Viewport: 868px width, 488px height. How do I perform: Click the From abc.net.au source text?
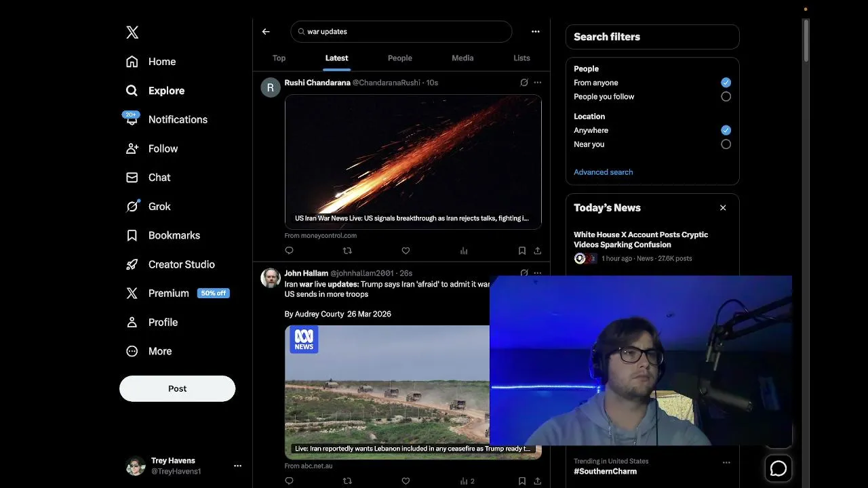pyautogui.click(x=309, y=466)
